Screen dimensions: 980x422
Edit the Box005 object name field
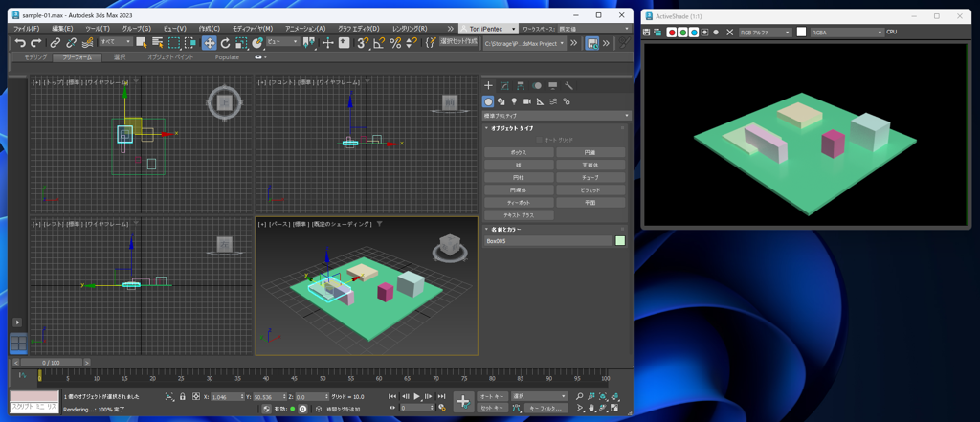pyautogui.click(x=548, y=241)
